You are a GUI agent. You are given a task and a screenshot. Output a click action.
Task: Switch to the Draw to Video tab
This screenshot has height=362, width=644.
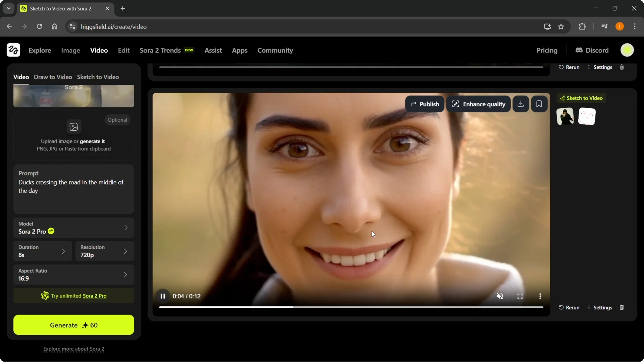click(53, 77)
